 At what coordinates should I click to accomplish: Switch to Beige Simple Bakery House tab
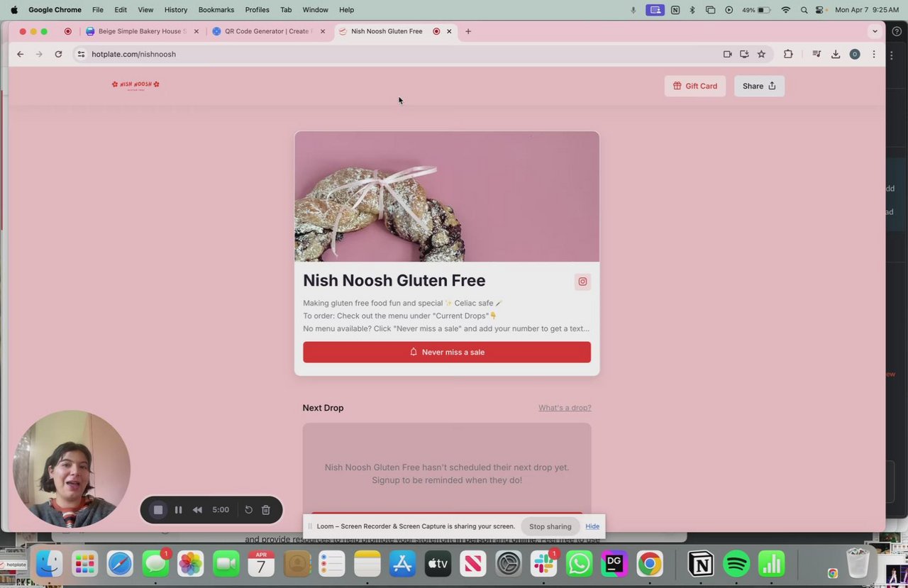tap(141, 31)
